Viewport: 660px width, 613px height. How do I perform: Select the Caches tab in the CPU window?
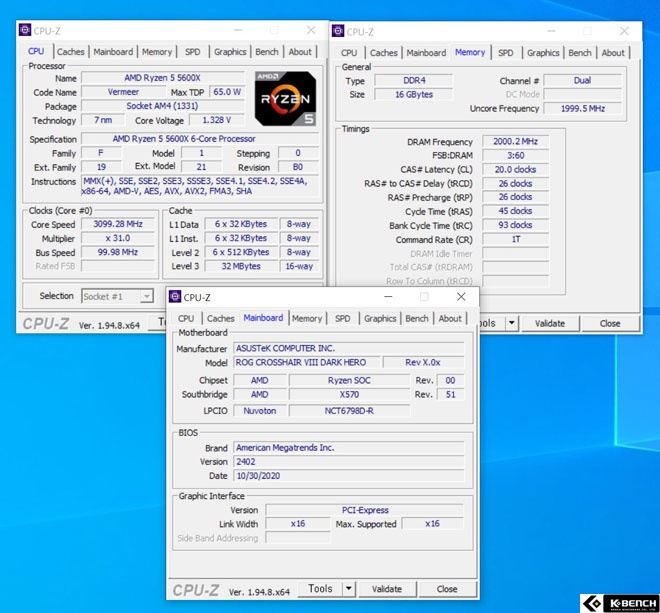tap(71, 52)
